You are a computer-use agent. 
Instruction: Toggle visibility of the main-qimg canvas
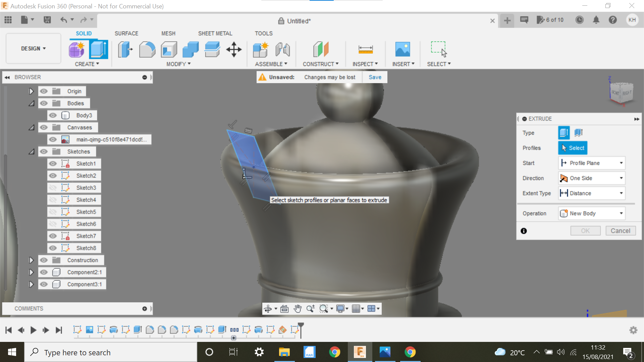(53, 139)
